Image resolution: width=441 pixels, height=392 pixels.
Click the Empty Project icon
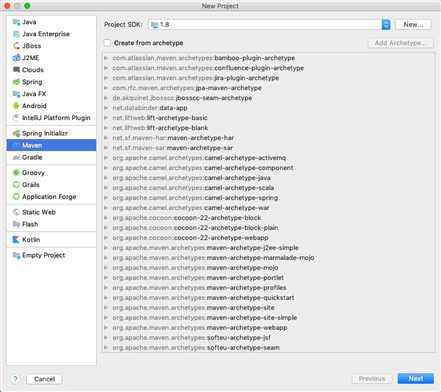click(16, 255)
